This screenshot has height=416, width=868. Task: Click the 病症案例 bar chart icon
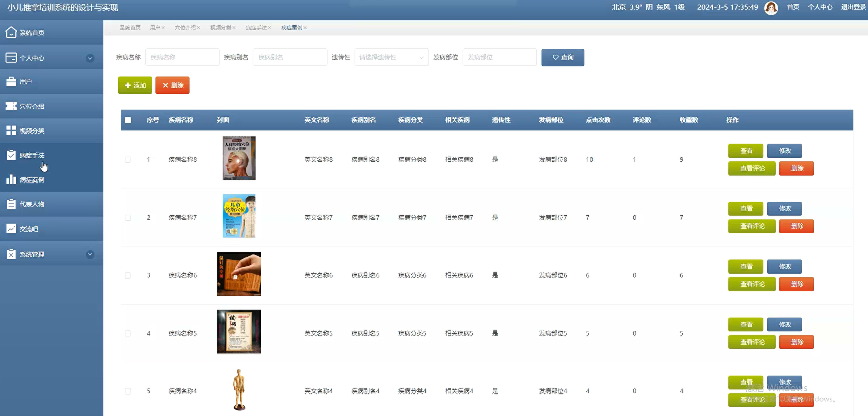click(11, 179)
